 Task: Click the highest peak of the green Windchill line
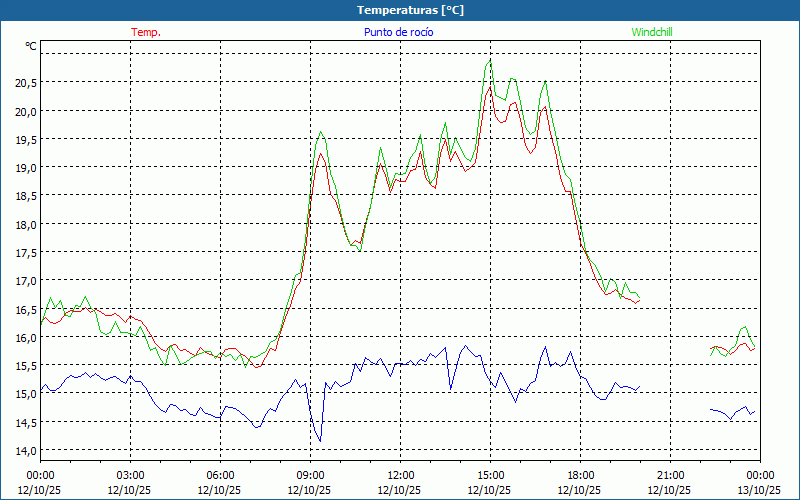point(490,60)
